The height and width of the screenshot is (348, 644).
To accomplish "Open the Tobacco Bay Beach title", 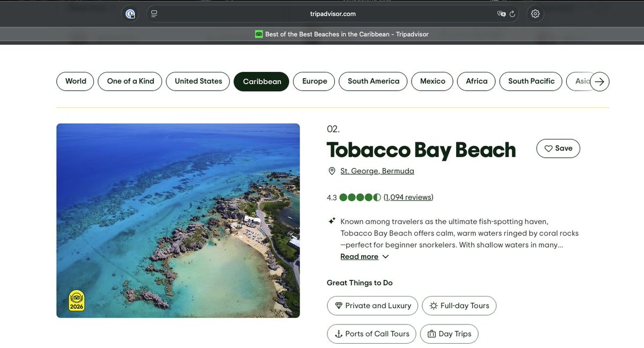I will pyautogui.click(x=421, y=150).
